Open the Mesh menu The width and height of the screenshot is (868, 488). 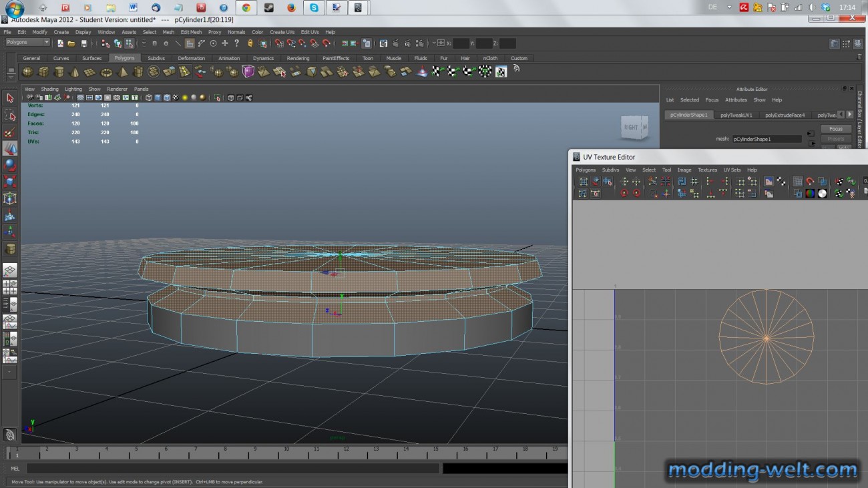168,32
